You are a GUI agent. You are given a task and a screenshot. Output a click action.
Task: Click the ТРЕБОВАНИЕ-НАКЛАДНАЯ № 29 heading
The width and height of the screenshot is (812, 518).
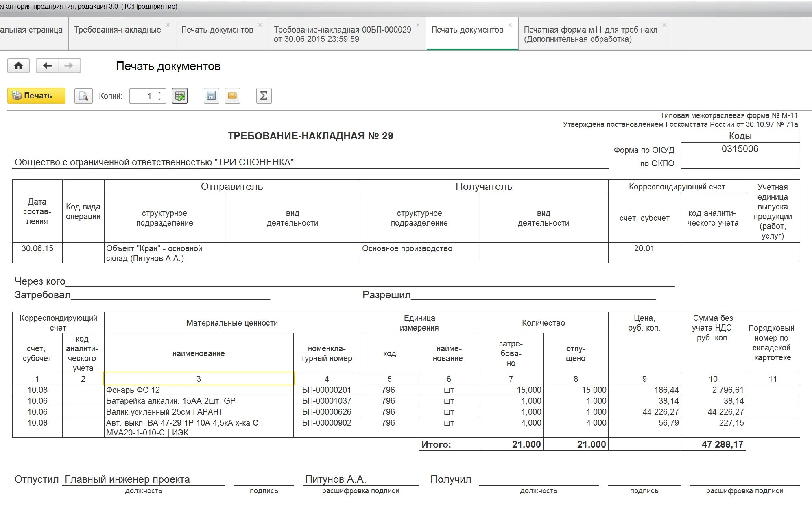(x=310, y=136)
